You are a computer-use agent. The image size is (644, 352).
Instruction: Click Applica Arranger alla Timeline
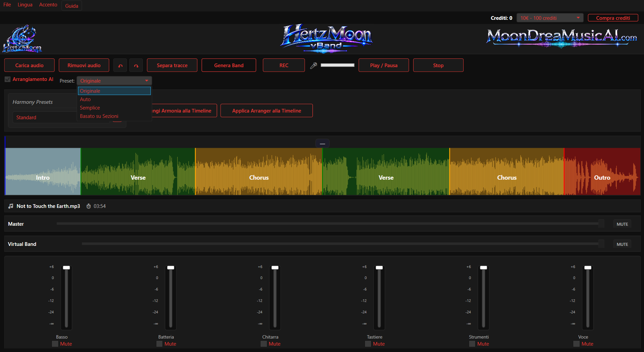266,111
